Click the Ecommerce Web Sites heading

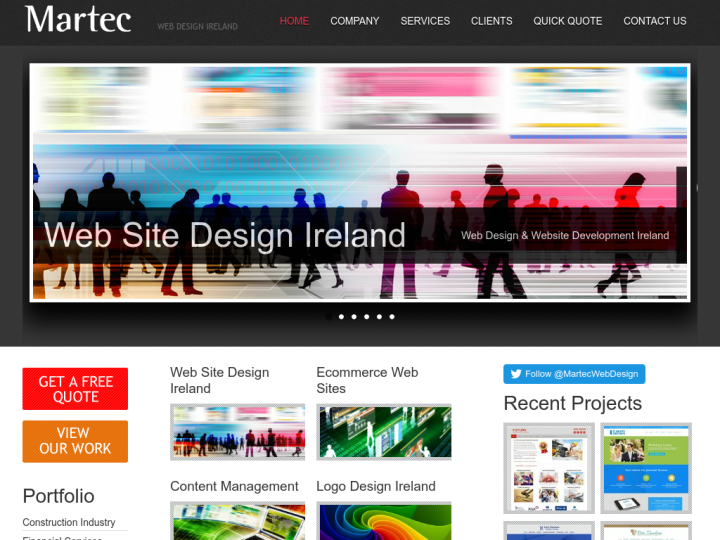point(367,380)
